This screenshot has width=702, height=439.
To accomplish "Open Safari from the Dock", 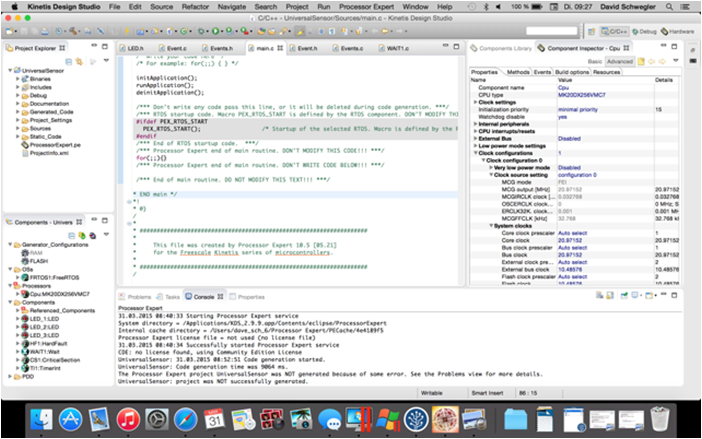I will pyautogui.click(x=185, y=420).
